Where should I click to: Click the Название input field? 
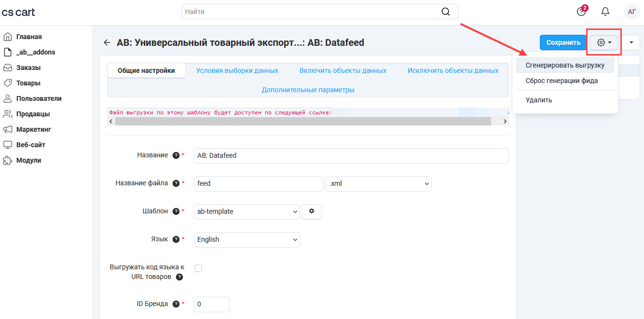(x=351, y=156)
